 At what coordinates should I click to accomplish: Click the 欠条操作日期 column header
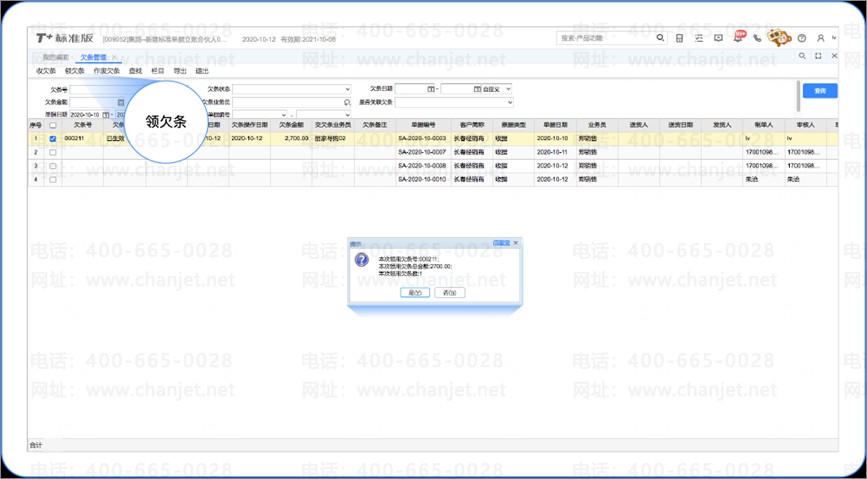249,126
